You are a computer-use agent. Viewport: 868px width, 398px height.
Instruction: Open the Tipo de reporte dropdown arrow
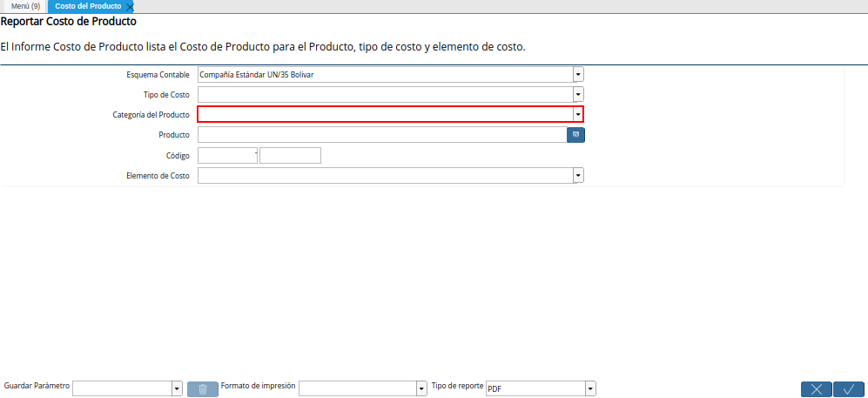[590, 388]
